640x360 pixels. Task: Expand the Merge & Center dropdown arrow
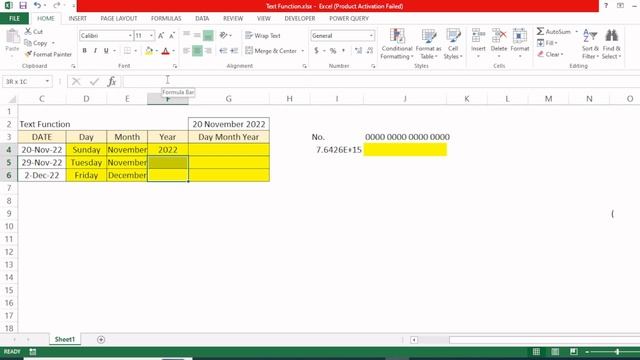302,51
